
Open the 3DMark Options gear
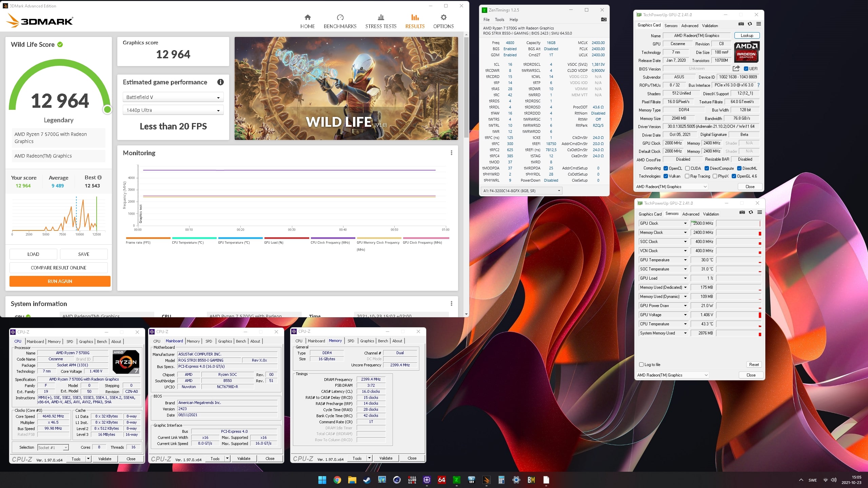(x=443, y=21)
